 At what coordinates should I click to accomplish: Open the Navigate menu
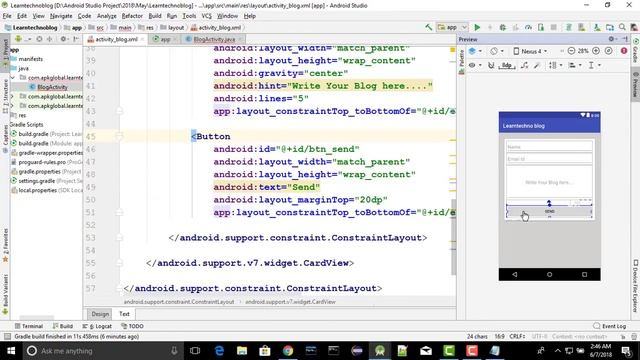[61, 16]
